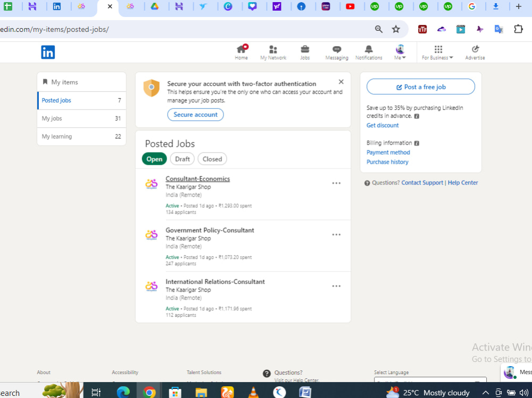Open Microsoft Word from taskbar
Viewport: 532px width, 398px height.
click(x=305, y=393)
